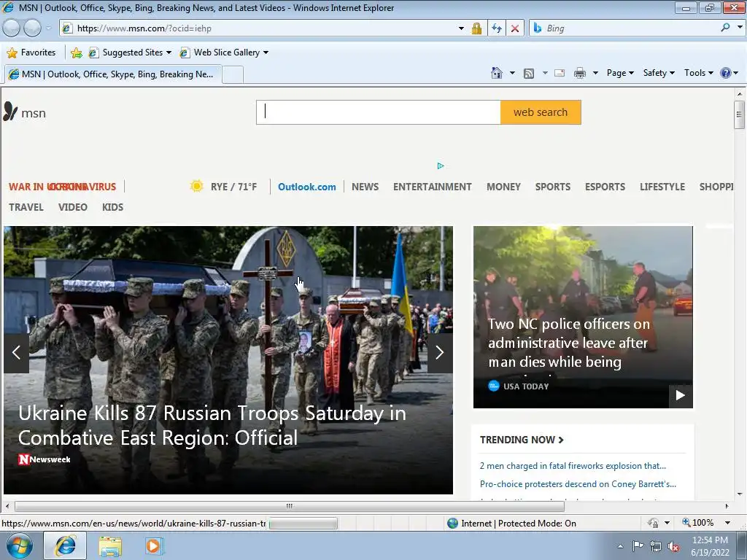Click Internet Explorer taskbar icon
This screenshot has height=560, width=747.
pyautogui.click(x=65, y=545)
